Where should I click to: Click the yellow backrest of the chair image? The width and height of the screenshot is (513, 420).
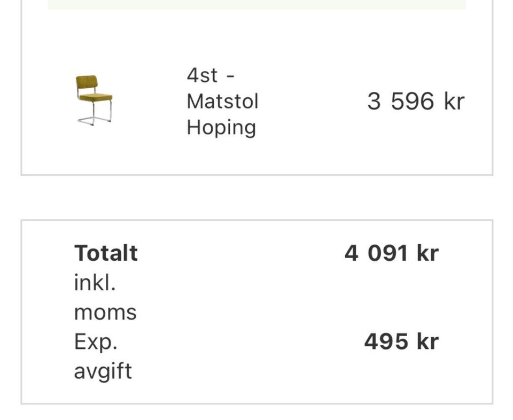coord(87,83)
